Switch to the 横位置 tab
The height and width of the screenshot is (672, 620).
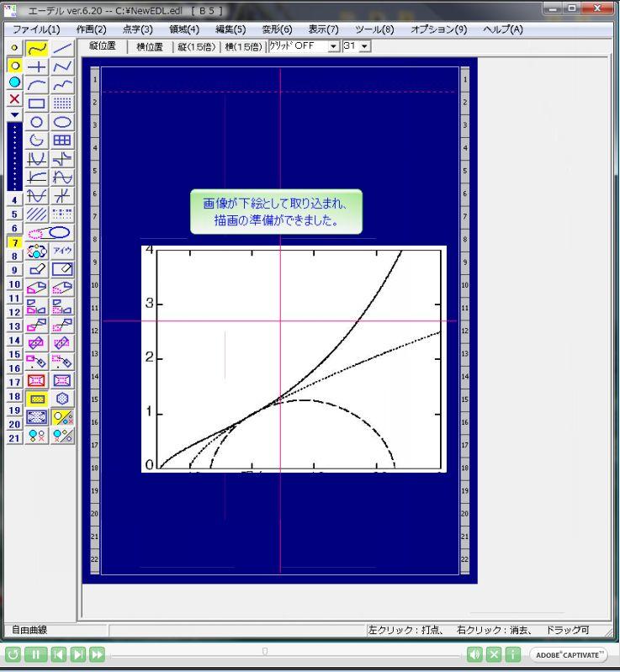[149, 47]
